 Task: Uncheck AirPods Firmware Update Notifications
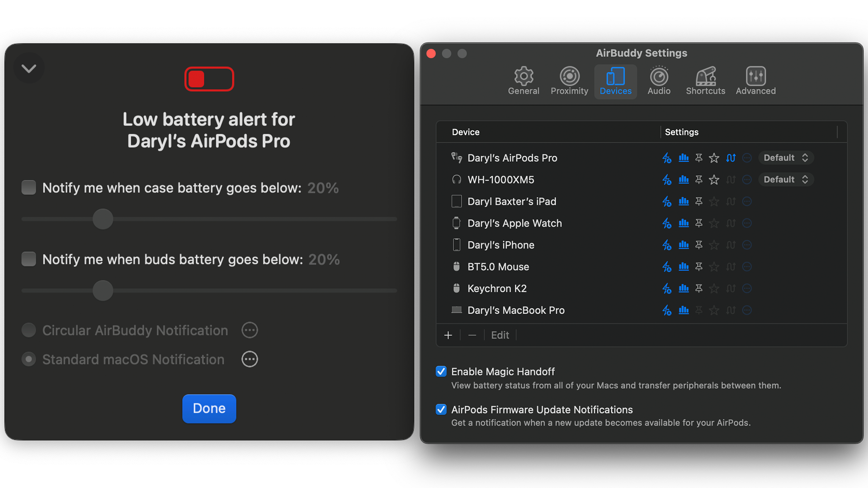[x=441, y=409]
